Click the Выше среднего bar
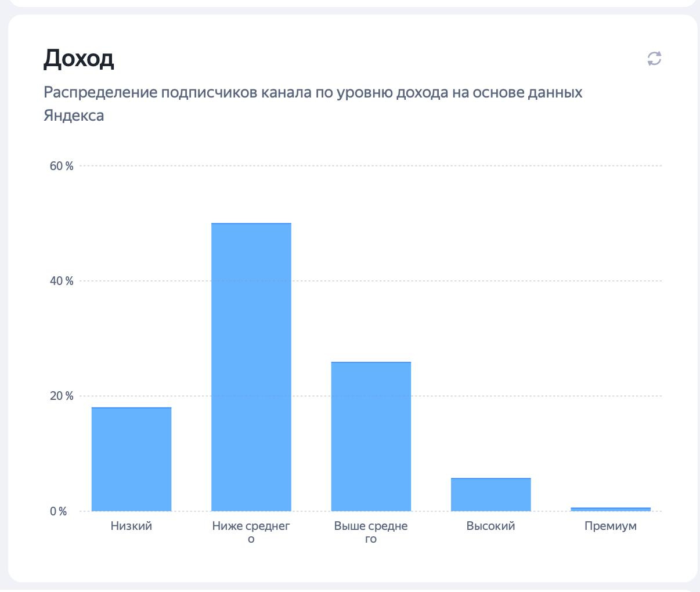 (371, 436)
